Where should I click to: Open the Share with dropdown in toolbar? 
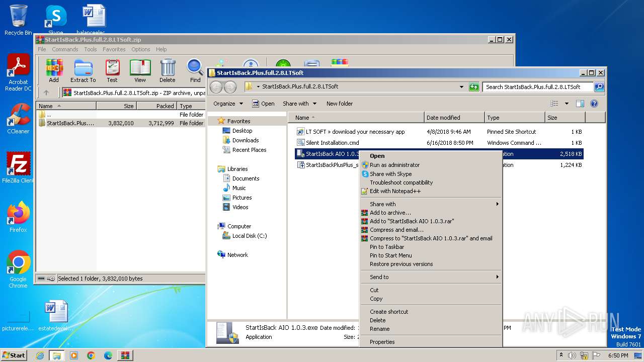[300, 104]
